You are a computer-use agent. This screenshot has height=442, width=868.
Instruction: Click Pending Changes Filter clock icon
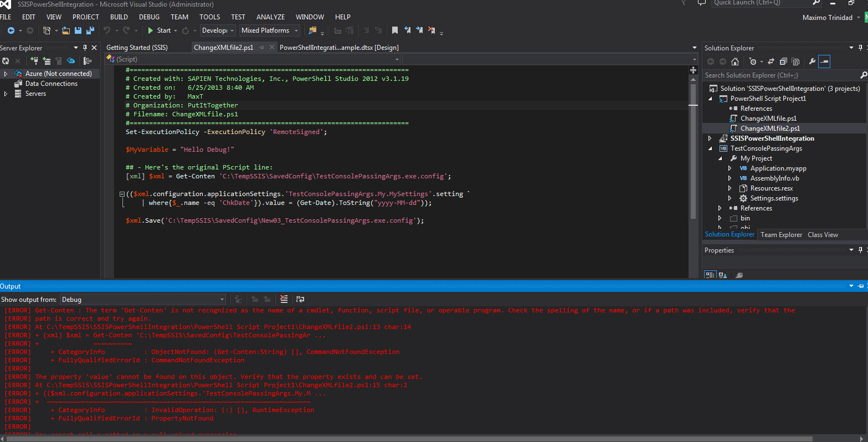pyautogui.click(x=752, y=61)
